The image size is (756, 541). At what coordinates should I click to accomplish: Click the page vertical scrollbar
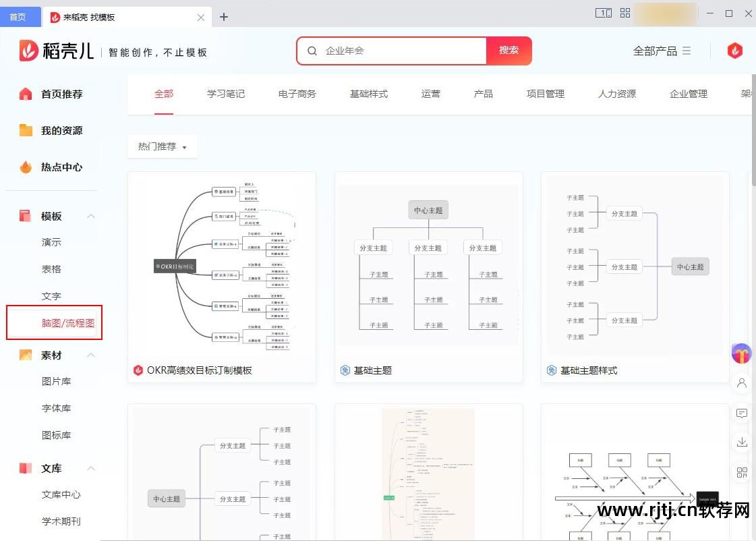pos(753,130)
